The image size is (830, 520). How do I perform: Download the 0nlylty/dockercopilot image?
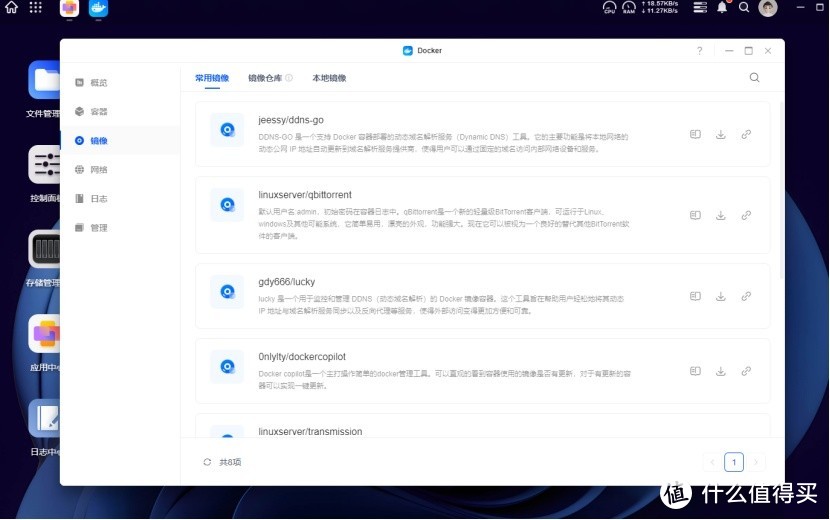(x=720, y=371)
